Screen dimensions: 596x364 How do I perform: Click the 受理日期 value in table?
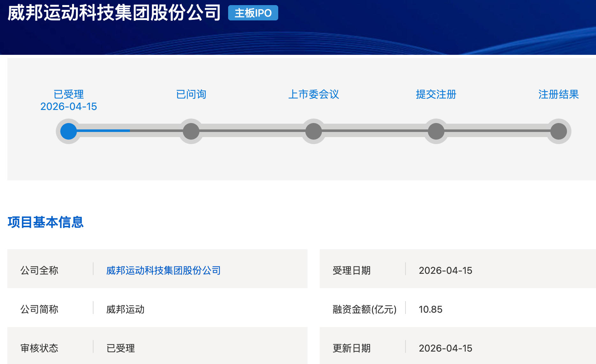(445, 270)
